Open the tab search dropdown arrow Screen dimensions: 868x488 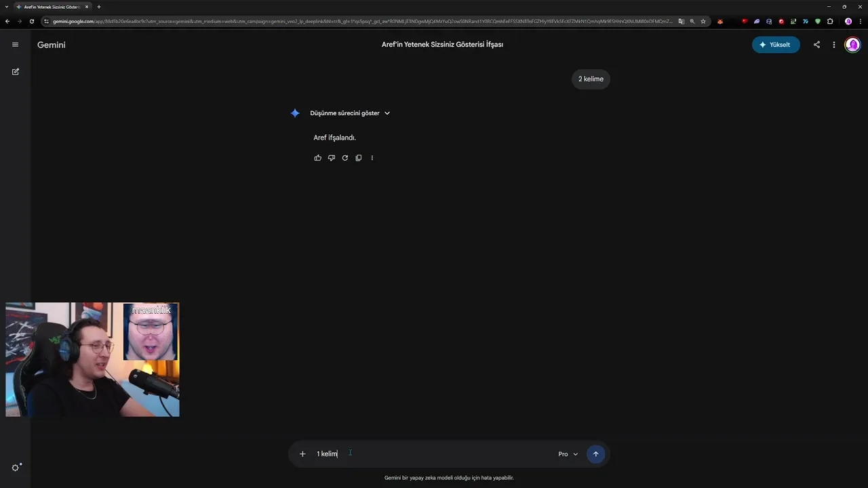click(x=7, y=7)
